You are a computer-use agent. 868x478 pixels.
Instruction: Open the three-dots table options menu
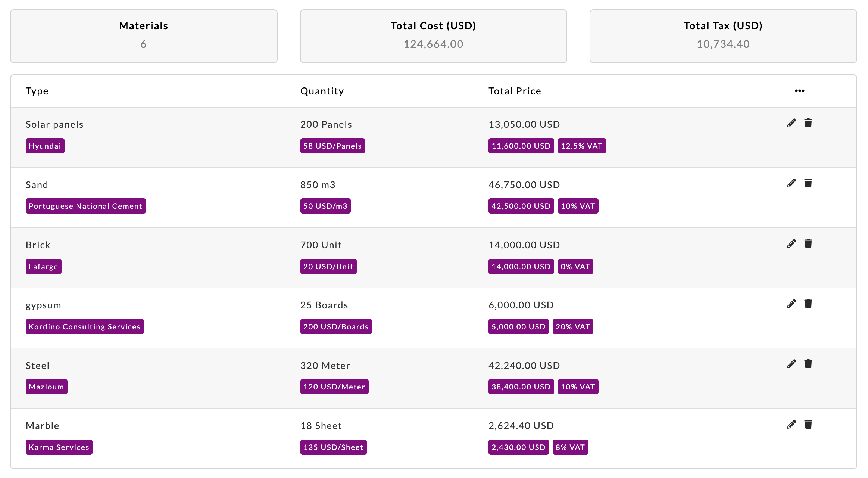[x=799, y=91]
